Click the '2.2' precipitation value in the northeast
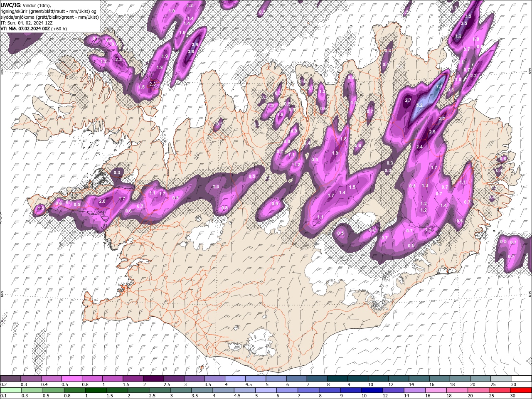The height and width of the screenshot is (399, 532). click(473, 76)
